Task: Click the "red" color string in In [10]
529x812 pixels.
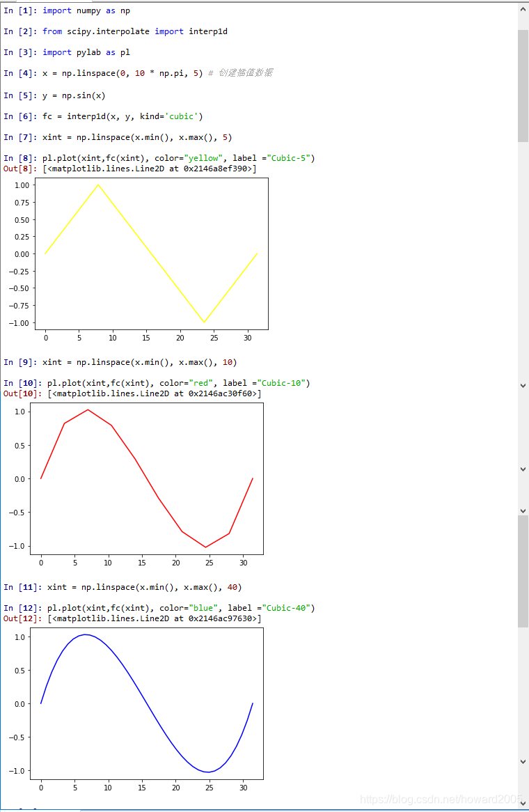Action: tap(201, 383)
